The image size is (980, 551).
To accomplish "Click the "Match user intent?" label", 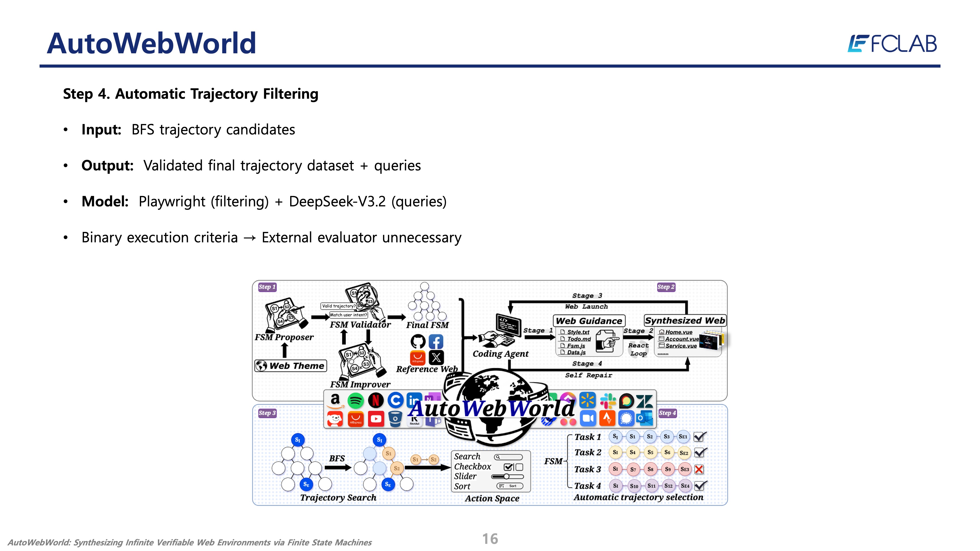I will [x=348, y=315].
